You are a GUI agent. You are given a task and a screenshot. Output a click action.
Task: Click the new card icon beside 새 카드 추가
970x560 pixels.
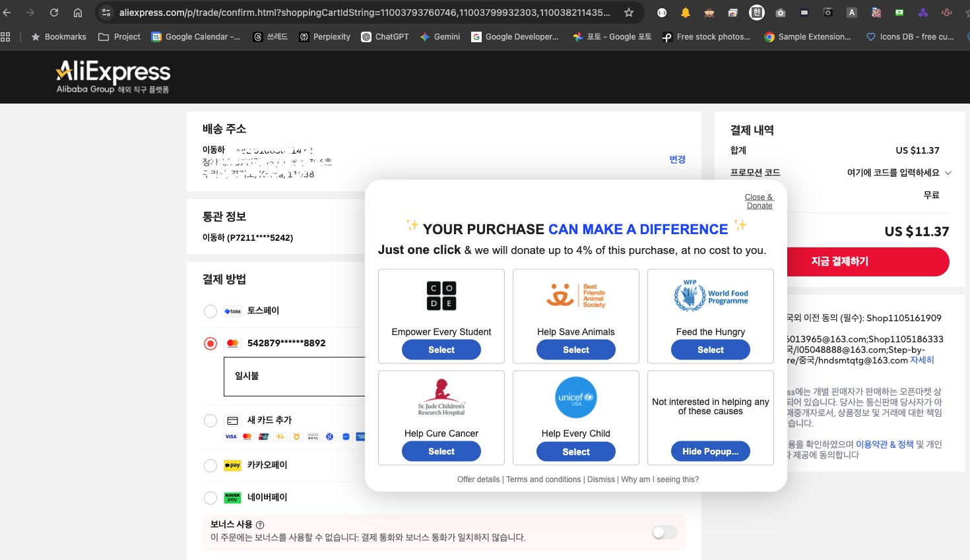click(x=232, y=420)
